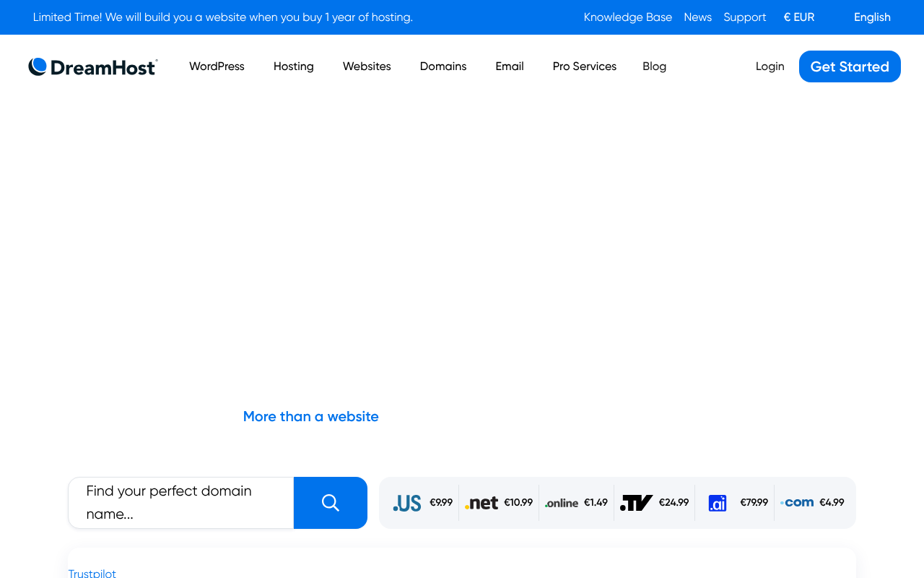Viewport: 924px width, 578px height.
Task: Click the €24.99 price text
Action: pyautogui.click(x=674, y=502)
